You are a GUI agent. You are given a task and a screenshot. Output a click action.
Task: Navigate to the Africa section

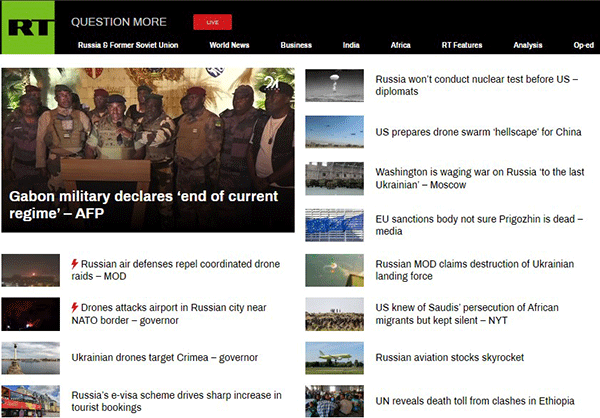click(x=400, y=45)
